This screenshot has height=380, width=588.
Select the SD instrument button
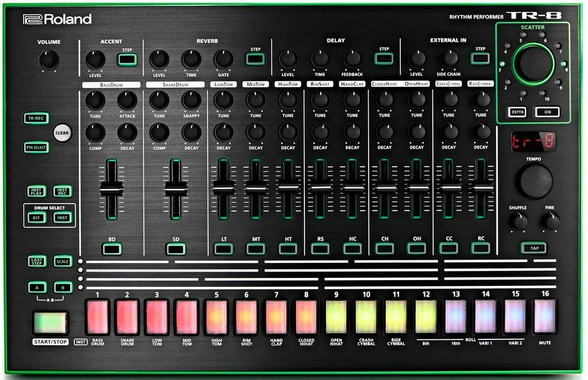click(x=176, y=249)
